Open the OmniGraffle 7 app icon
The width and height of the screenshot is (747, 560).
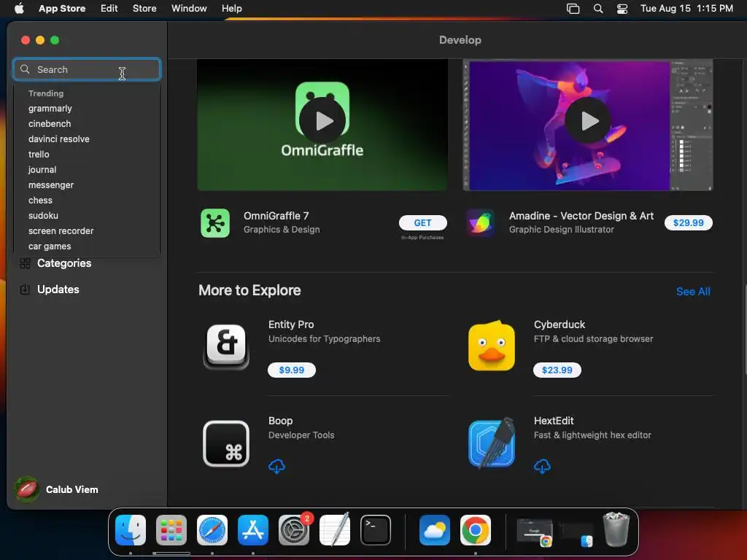pyautogui.click(x=215, y=223)
